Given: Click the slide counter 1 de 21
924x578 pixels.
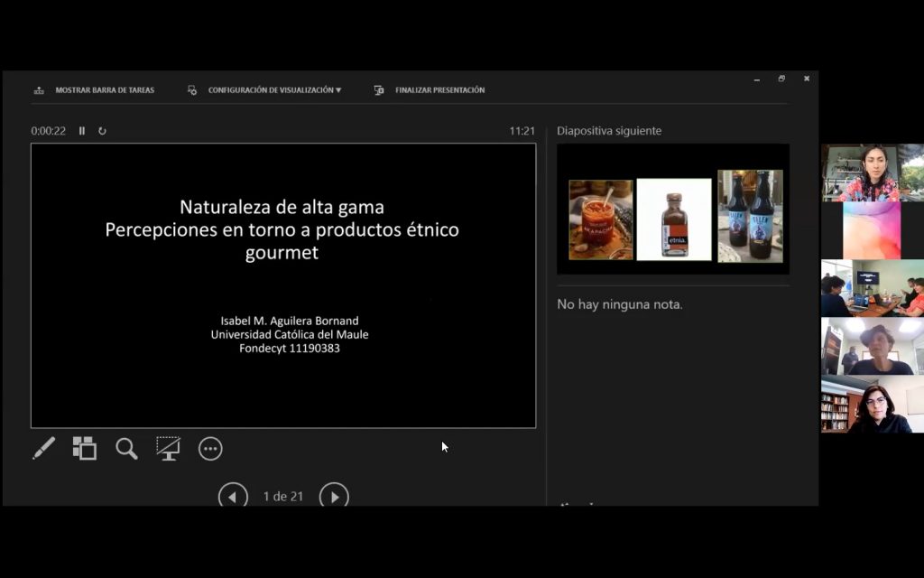Looking at the screenshot, I should click(282, 496).
